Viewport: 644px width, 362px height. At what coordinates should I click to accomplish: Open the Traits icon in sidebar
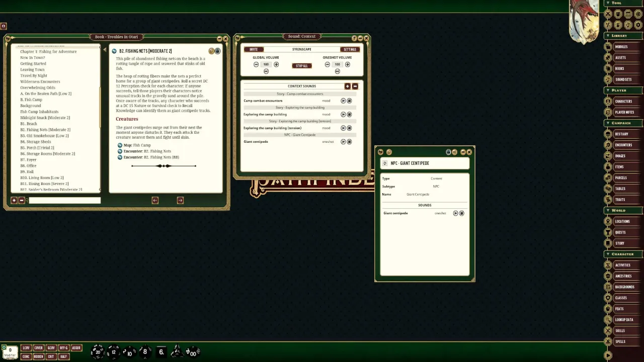pos(608,200)
